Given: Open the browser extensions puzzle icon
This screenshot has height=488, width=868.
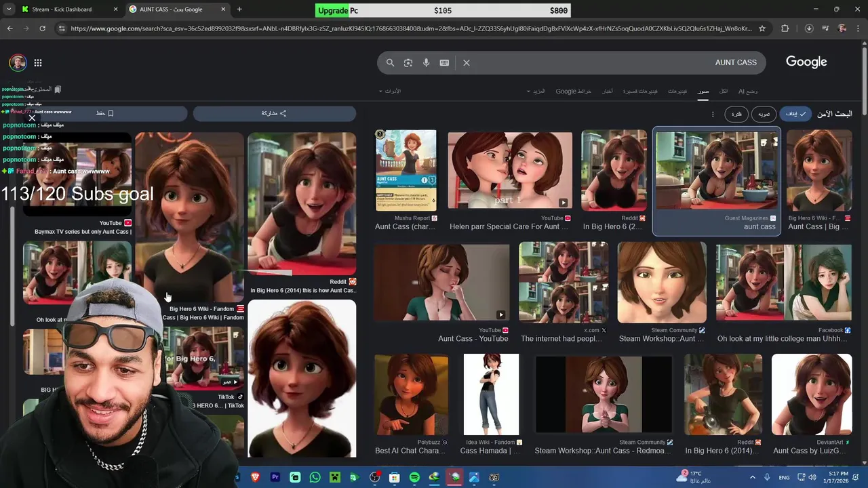Looking at the screenshot, I should click(785, 28).
